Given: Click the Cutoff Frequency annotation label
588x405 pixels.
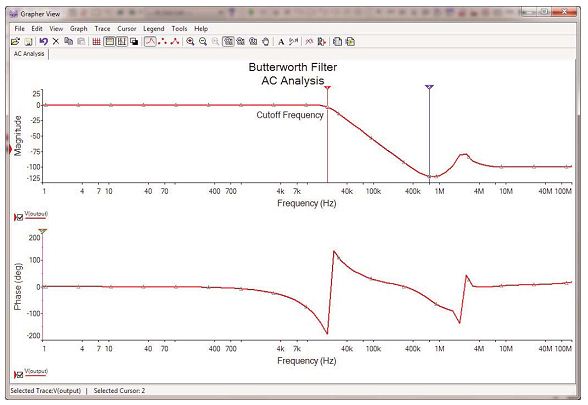Looking at the screenshot, I should pos(290,115).
